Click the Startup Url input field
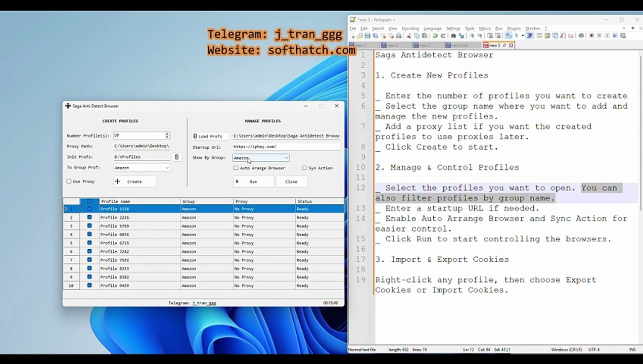 pyautogui.click(x=286, y=147)
